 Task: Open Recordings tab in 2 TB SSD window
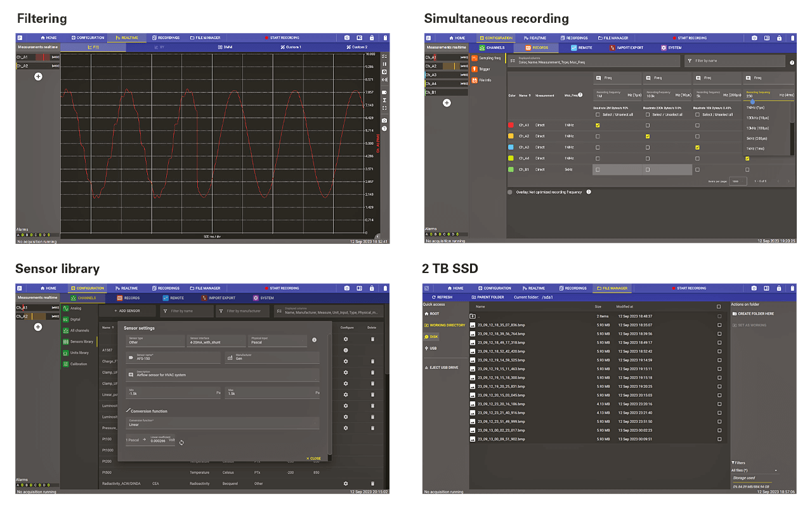572,288
